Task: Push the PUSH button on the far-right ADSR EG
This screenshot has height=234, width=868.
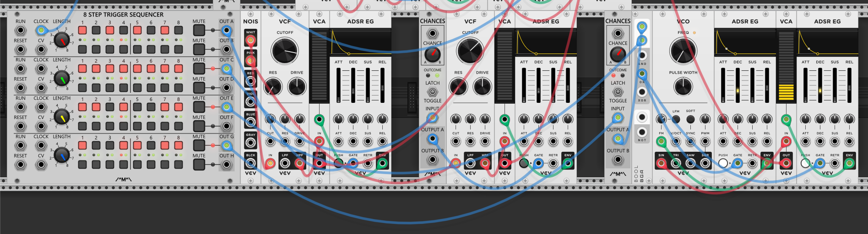Action: click(x=805, y=163)
